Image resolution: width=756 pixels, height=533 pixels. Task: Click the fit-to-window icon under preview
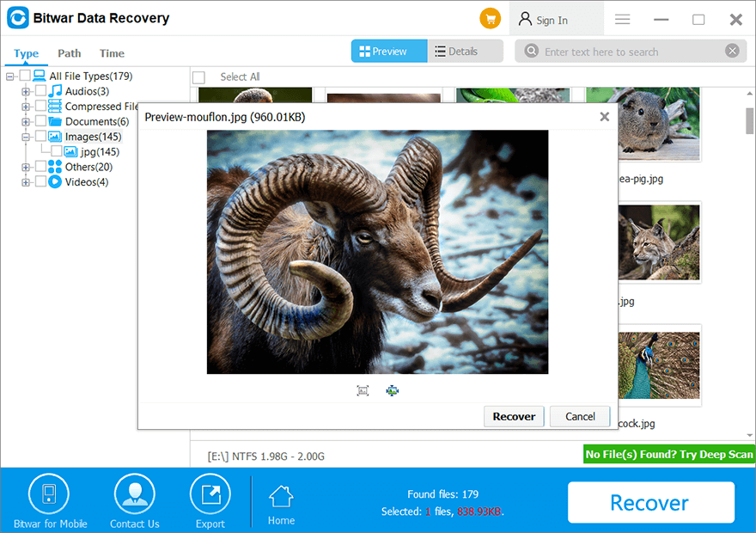363,390
